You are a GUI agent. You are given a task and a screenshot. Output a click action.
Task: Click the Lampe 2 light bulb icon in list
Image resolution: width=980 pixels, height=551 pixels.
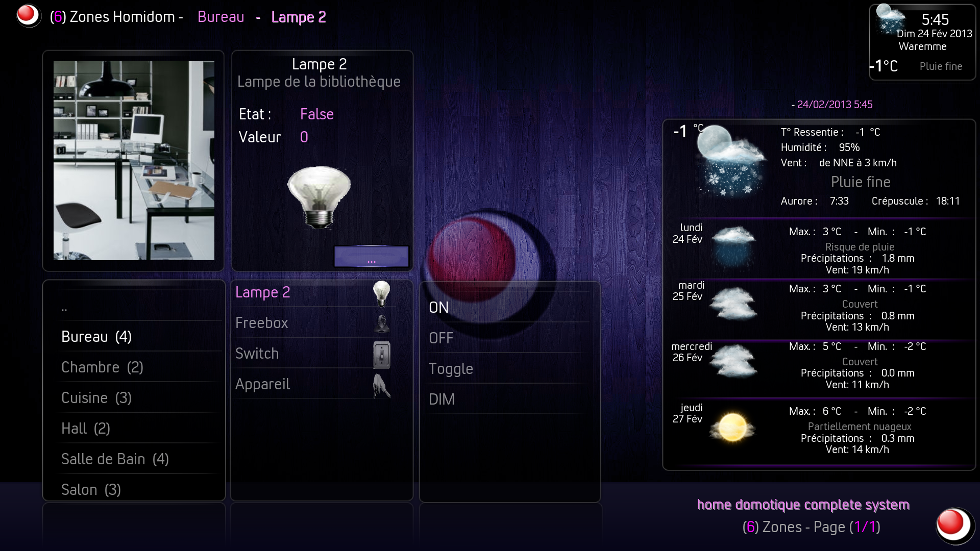(x=381, y=293)
